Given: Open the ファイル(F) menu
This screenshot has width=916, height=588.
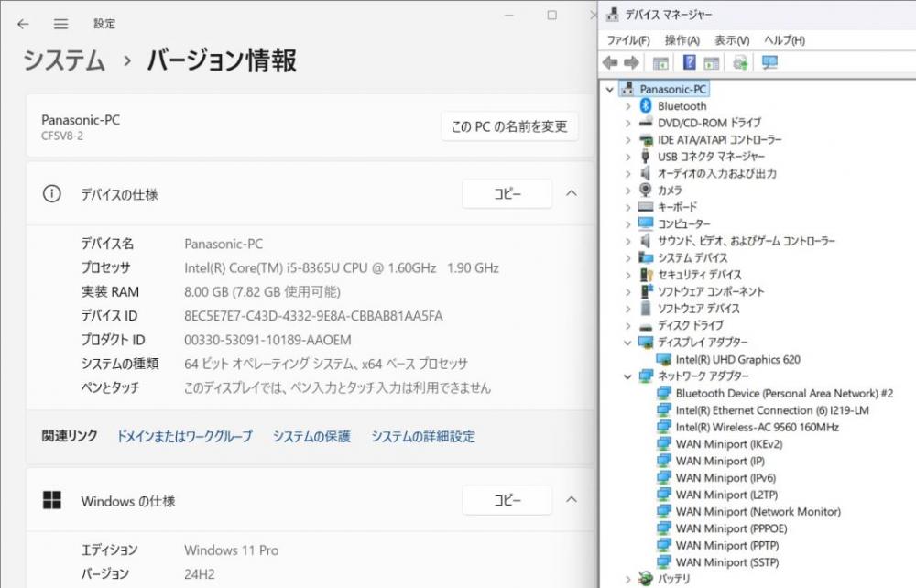Looking at the screenshot, I should tap(628, 40).
